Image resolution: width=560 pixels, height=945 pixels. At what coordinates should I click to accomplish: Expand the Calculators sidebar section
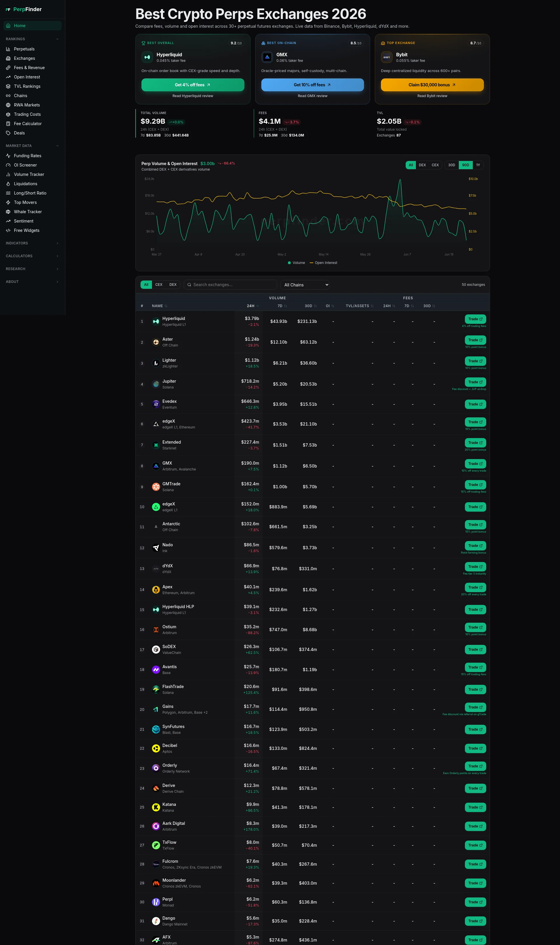coord(32,256)
